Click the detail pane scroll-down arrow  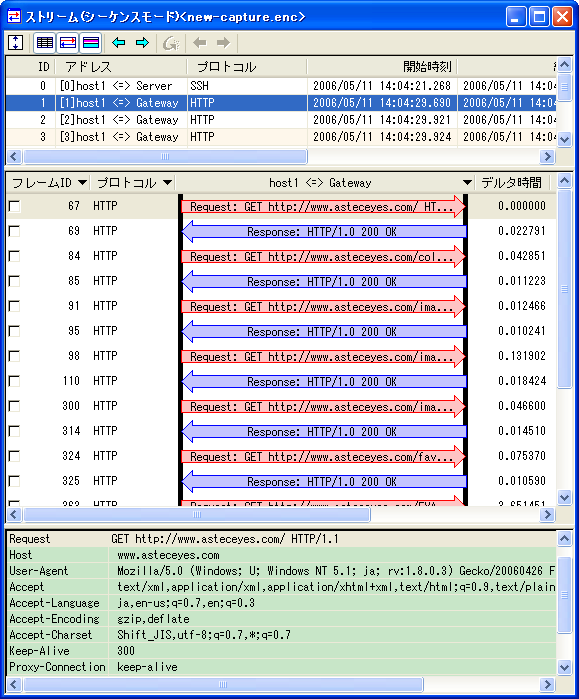click(564, 667)
